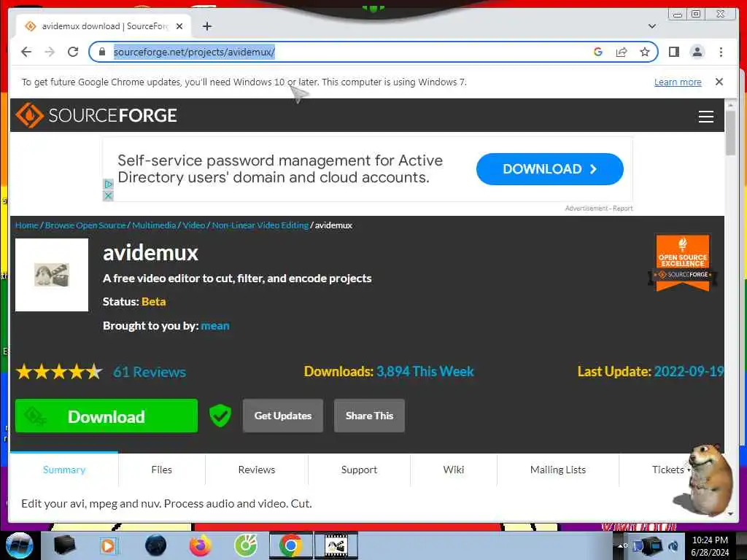This screenshot has width=747, height=560.
Task: Click the five-star rating
Action: (59, 371)
